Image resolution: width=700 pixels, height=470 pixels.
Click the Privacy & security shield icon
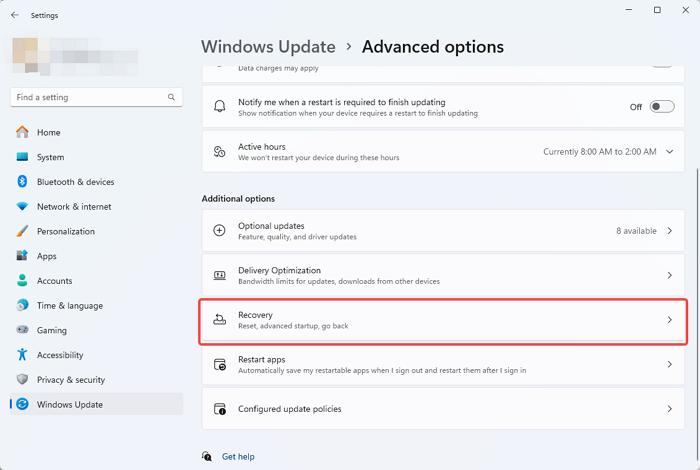point(22,380)
